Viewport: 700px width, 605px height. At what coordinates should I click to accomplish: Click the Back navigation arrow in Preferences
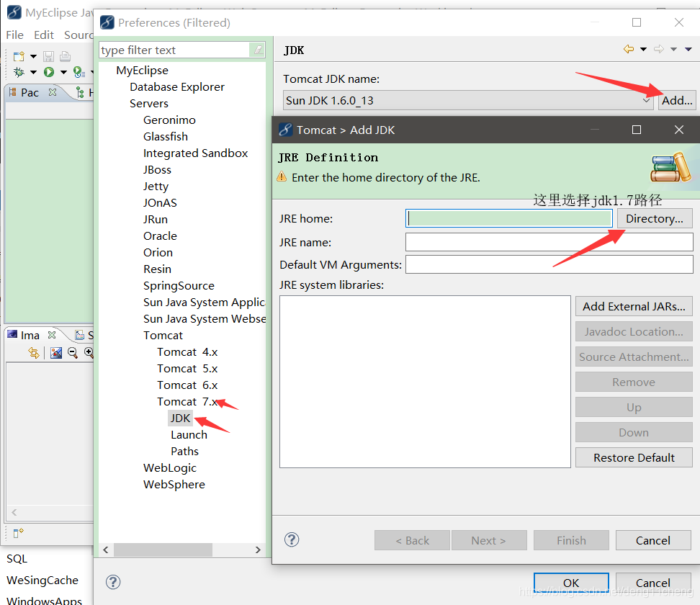[x=629, y=49]
